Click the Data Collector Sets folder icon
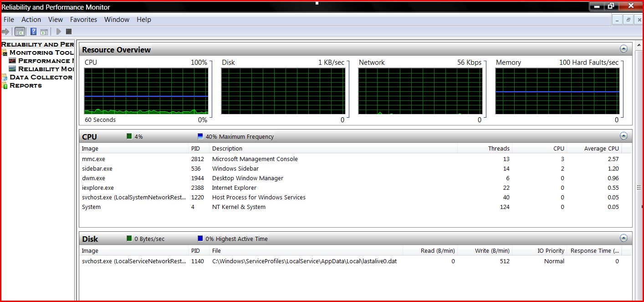Viewport: 644px width, 302px height. 5,77
